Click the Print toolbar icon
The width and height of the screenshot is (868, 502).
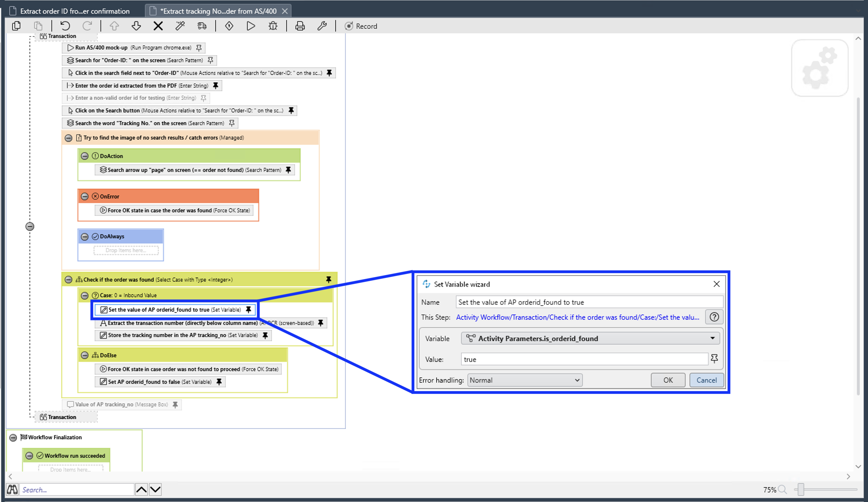[300, 26]
